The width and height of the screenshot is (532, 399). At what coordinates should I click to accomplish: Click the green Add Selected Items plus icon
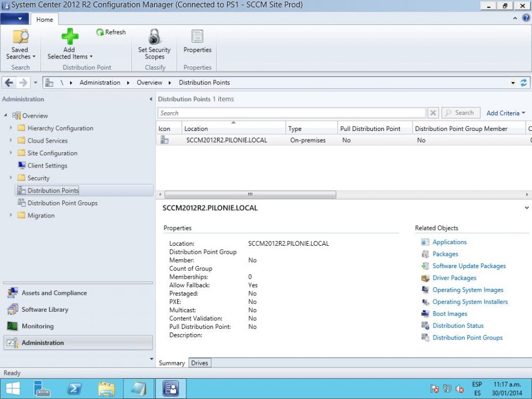point(70,36)
